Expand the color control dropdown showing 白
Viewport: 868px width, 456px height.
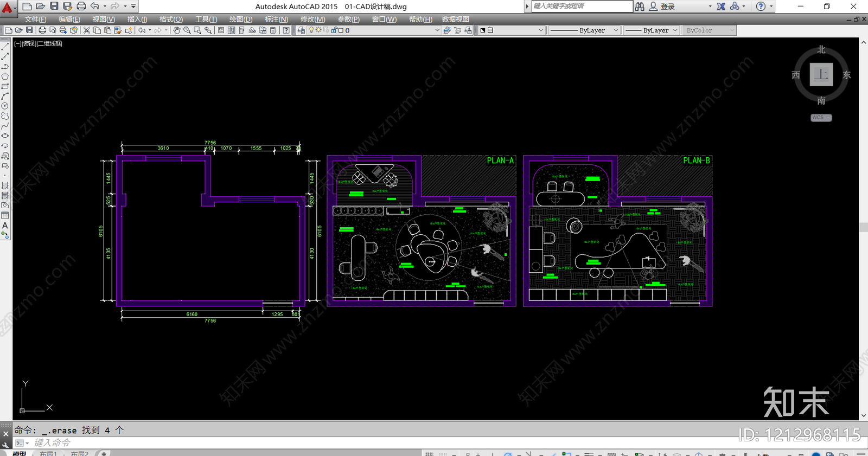pos(512,30)
